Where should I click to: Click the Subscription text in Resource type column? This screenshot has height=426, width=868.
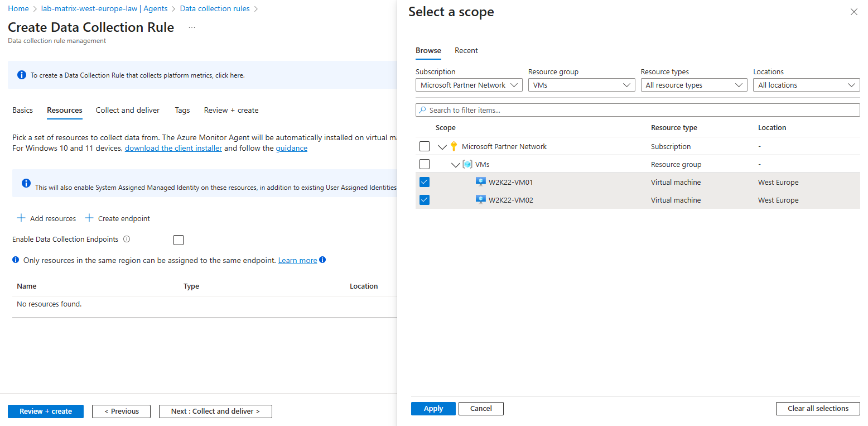[x=671, y=146]
